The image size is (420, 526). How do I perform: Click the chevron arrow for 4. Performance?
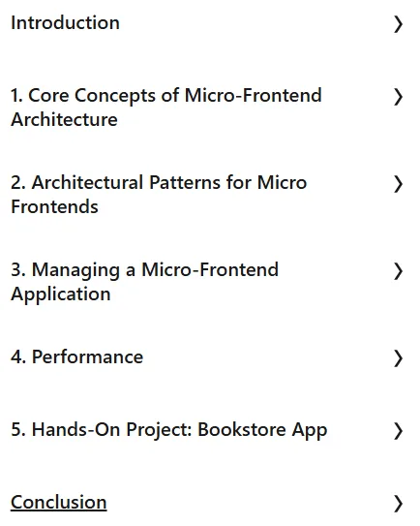pos(398,358)
